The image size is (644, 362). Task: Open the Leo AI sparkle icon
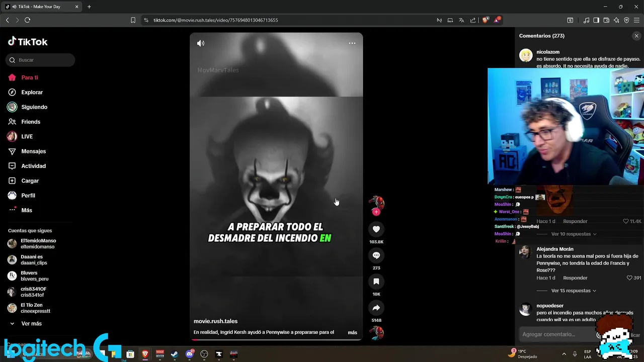click(x=616, y=20)
